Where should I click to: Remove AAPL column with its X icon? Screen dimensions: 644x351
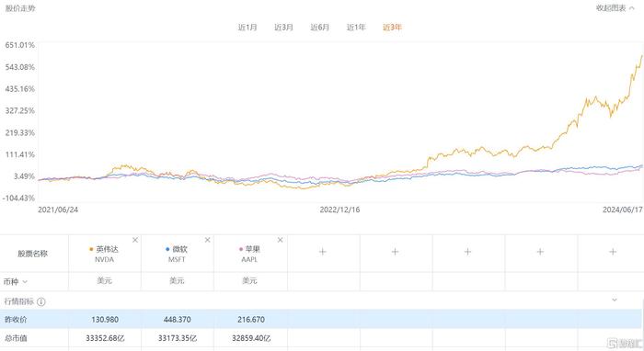click(280, 240)
